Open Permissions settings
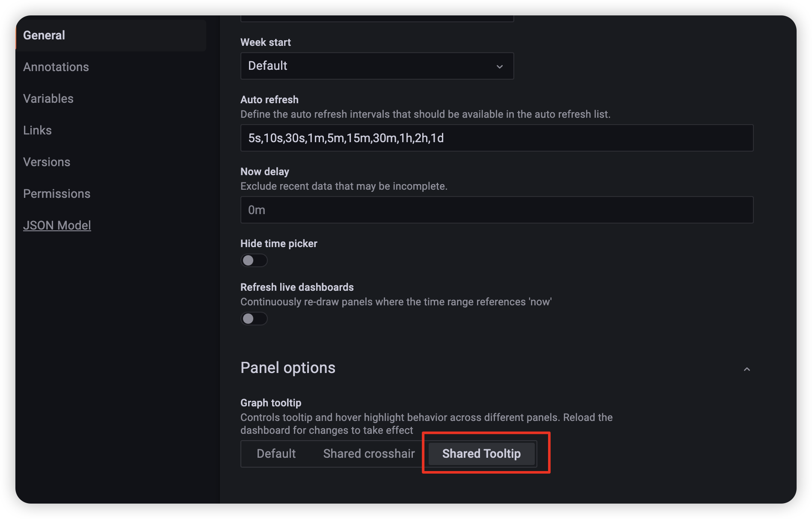Image resolution: width=812 pixels, height=519 pixels. pyautogui.click(x=57, y=194)
